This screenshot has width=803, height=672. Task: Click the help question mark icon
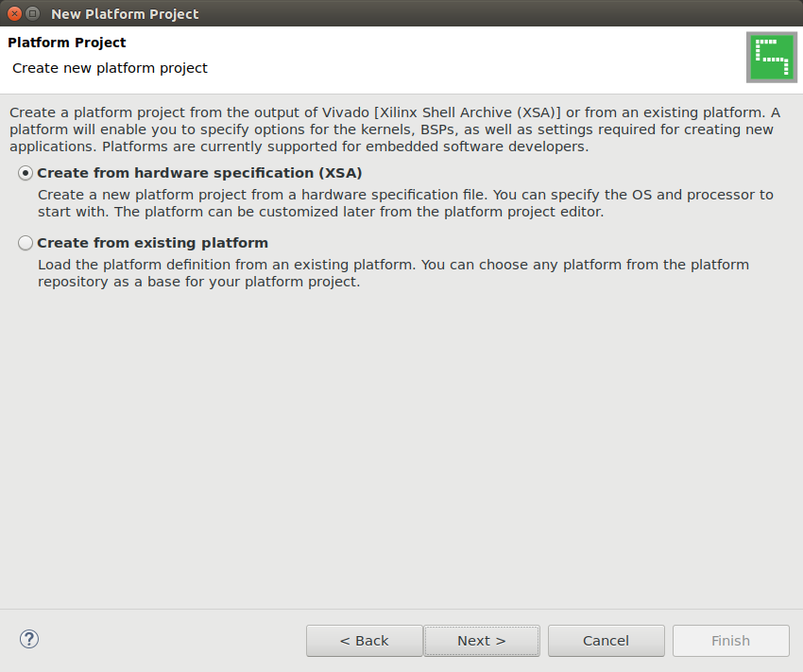pyautogui.click(x=28, y=639)
